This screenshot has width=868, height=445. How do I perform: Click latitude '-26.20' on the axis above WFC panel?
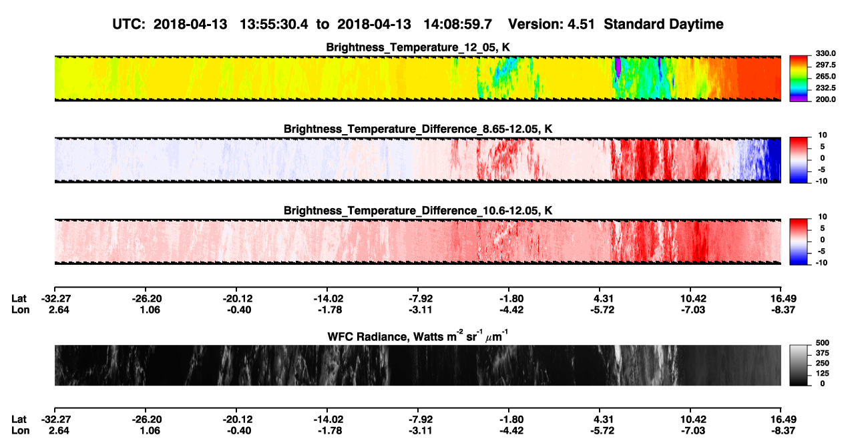click(146, 298)
